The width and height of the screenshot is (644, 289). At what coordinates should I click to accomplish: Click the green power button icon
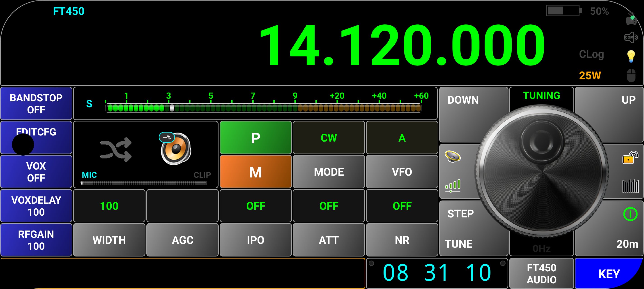point(630,214)
